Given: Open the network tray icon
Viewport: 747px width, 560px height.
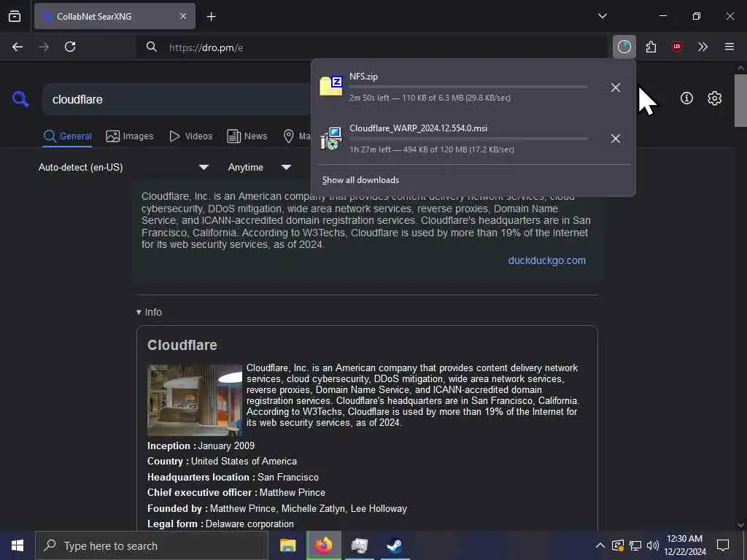Looking at the screenshot, I should [x=635, y=545].
